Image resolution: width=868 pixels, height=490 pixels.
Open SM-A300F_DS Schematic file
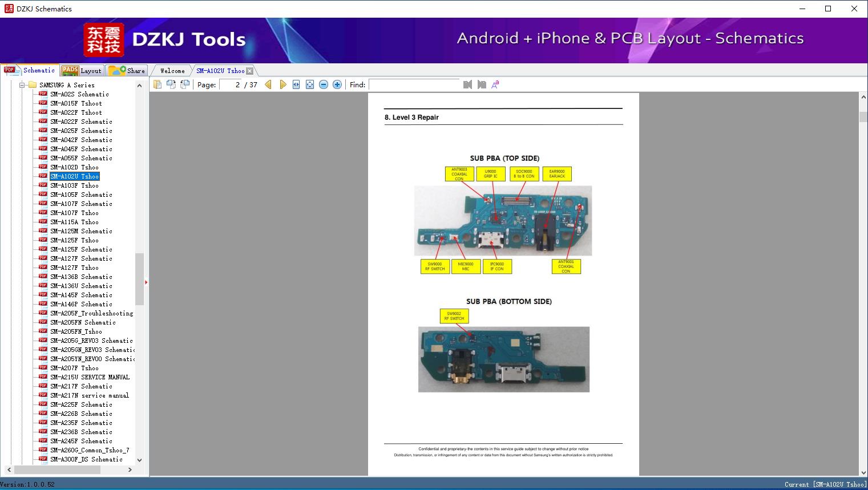[86, 459]
